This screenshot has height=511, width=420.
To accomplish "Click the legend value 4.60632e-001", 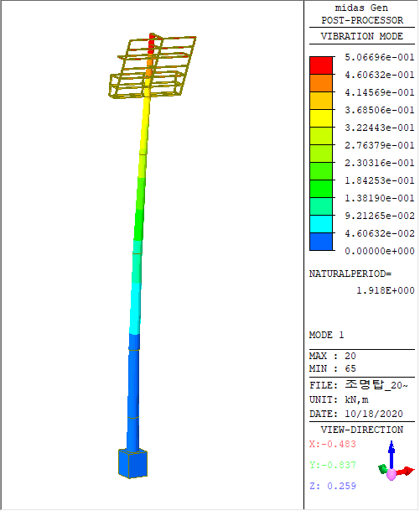I will click(380, 75).
